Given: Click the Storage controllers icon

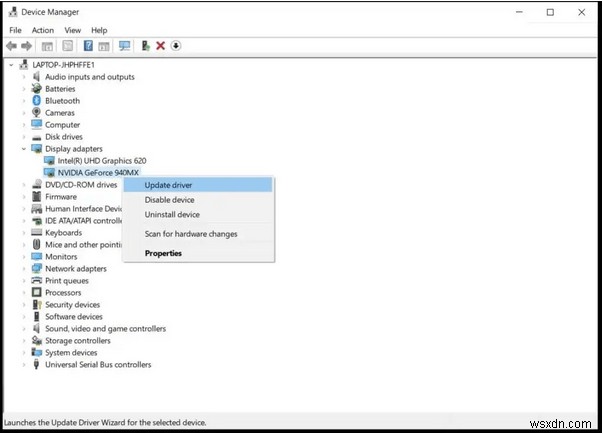Looking at the screenshot, I should (37, 341).
